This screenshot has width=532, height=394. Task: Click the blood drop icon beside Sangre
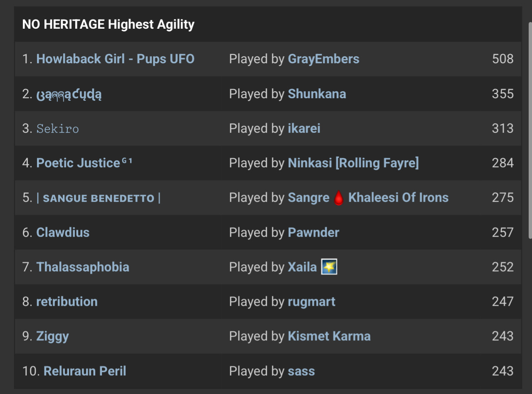[339, 198]
